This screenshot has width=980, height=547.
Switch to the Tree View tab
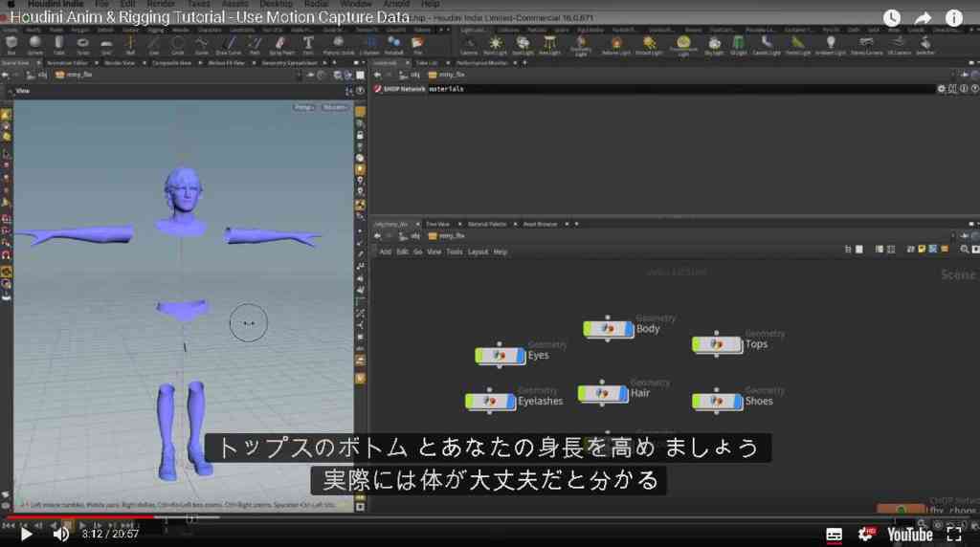[437, 224]
